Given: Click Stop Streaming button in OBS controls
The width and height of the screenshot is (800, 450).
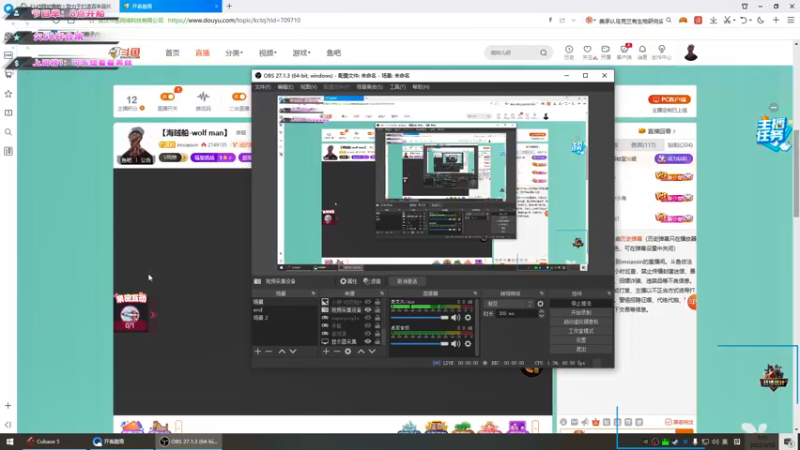Looking at the screenshot, I should [x=581, y=304].
